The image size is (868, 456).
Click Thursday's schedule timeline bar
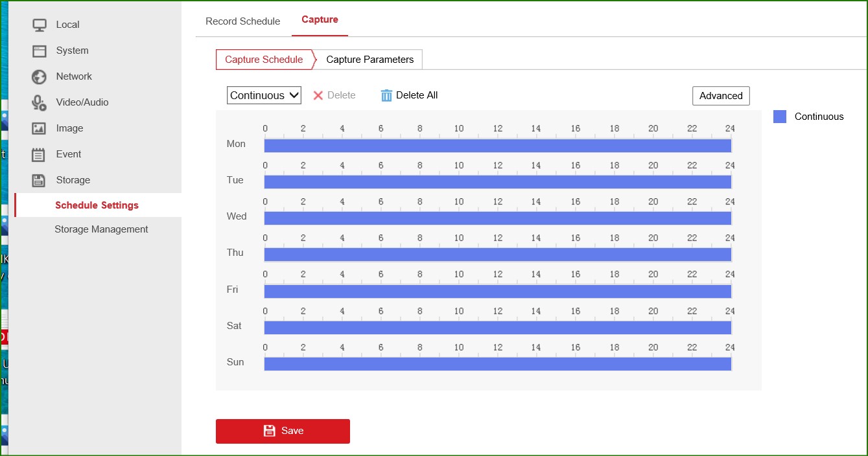pos(497,255)
